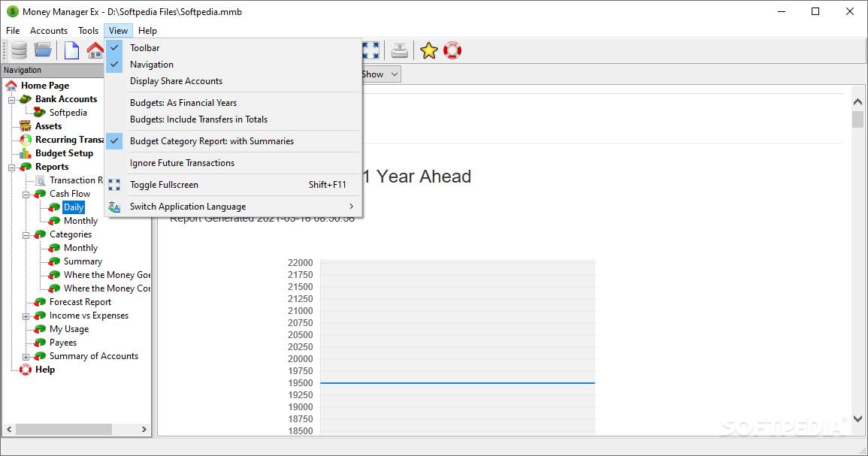Screen dimensions: 868x456
Task: Enable Budgets: Include Transfers in Totals
Action: click(234, 119)
